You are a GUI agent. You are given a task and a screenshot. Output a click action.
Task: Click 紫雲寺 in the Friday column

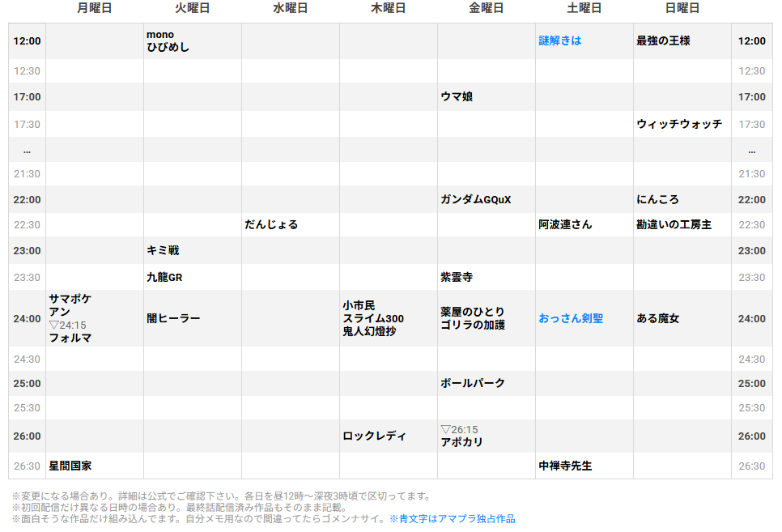457,278
